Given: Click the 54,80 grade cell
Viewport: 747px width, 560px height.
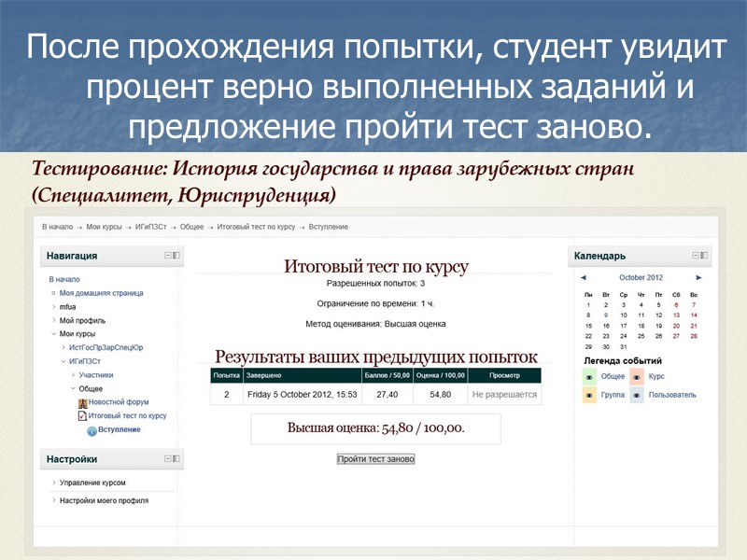Looking at the screenshot, I should pos(440,394).
